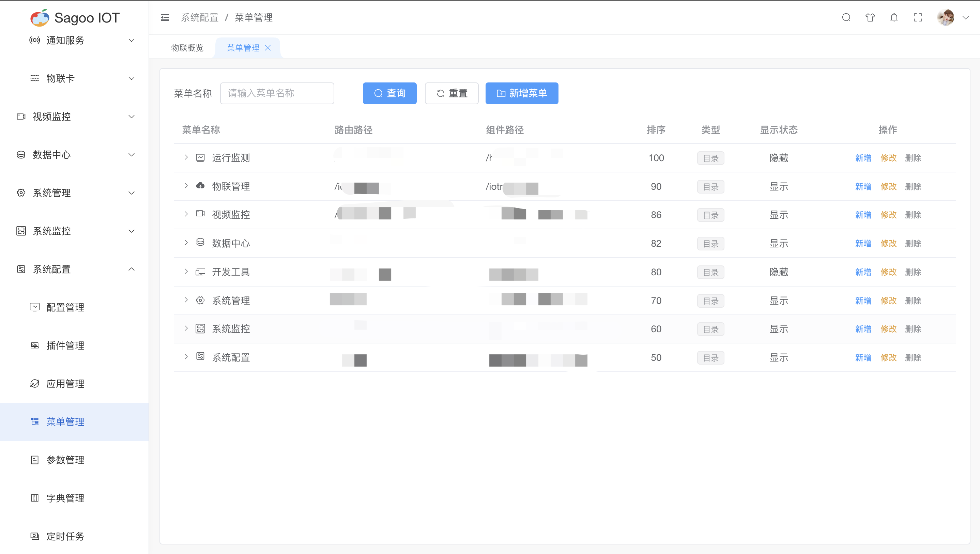Click the 重置 reset button

click(x=451, y=93)
